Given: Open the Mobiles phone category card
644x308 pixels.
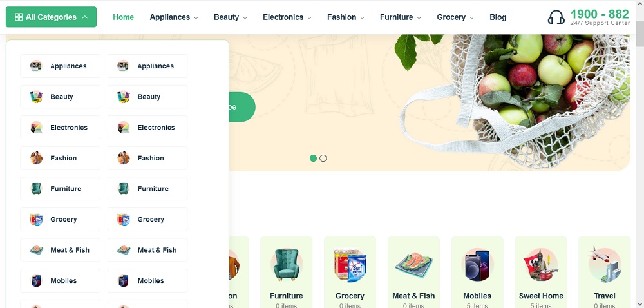Looking at the screenshot, I should [477, 272].
